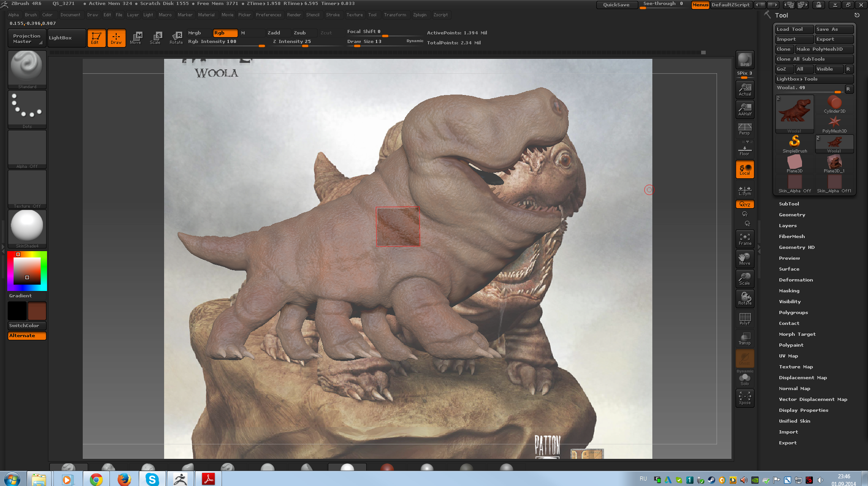This screenshot has height=486, width=868.
Task: Click the right-shelf Rotate view icon
Action: click(x=745, y=299)
